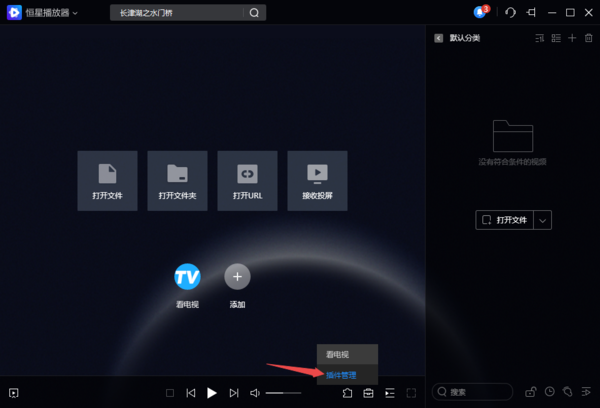The width and height of the screenshot is (600, 408).
Task: Click the refresh/update circular arrow icon
Action: click(510, 13)
